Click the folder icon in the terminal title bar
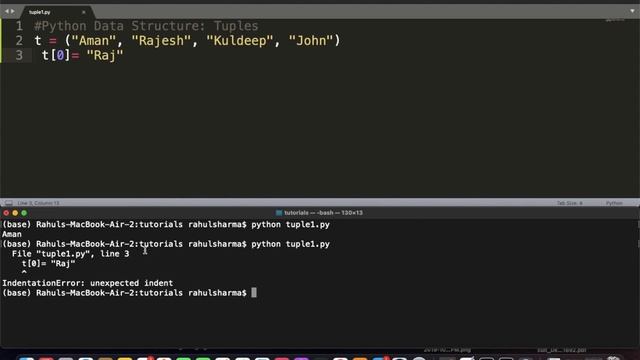Image resolution: width=640 pixels, height=360 pixels. pos(279,213)
